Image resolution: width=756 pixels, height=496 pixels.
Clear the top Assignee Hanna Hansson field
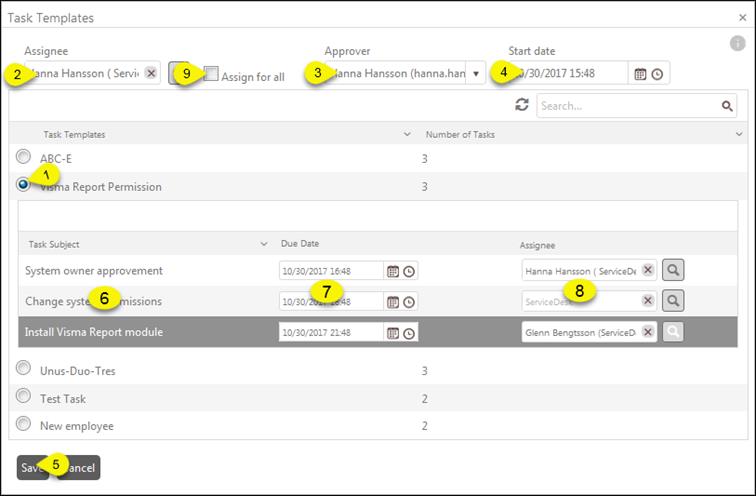click(x=150, y=73)
